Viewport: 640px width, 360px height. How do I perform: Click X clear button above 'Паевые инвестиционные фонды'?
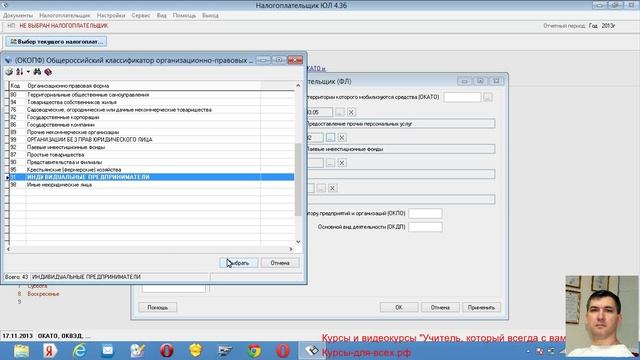342,138
